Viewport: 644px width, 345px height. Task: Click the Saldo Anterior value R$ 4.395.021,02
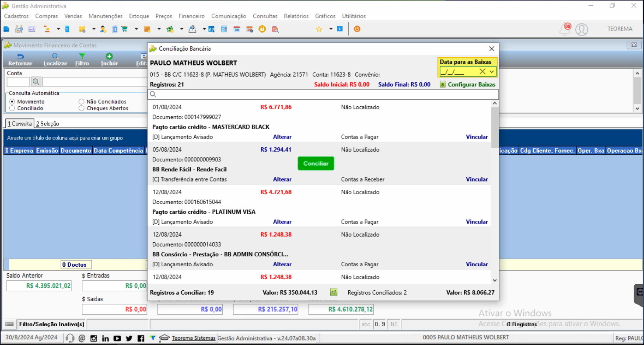coord(39,286)
